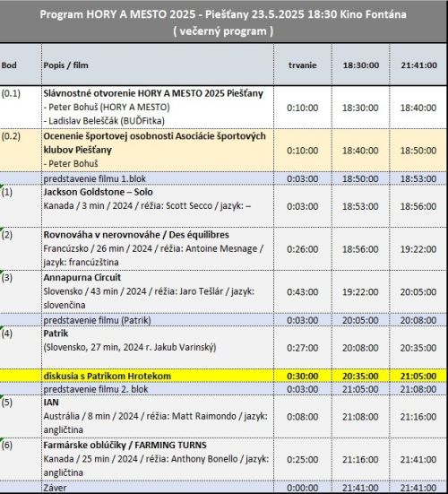Image resolution: width=448 pixels, height=494 pixels.
Task: Select the cell '(0.1)'
Action: coord(21,107)
